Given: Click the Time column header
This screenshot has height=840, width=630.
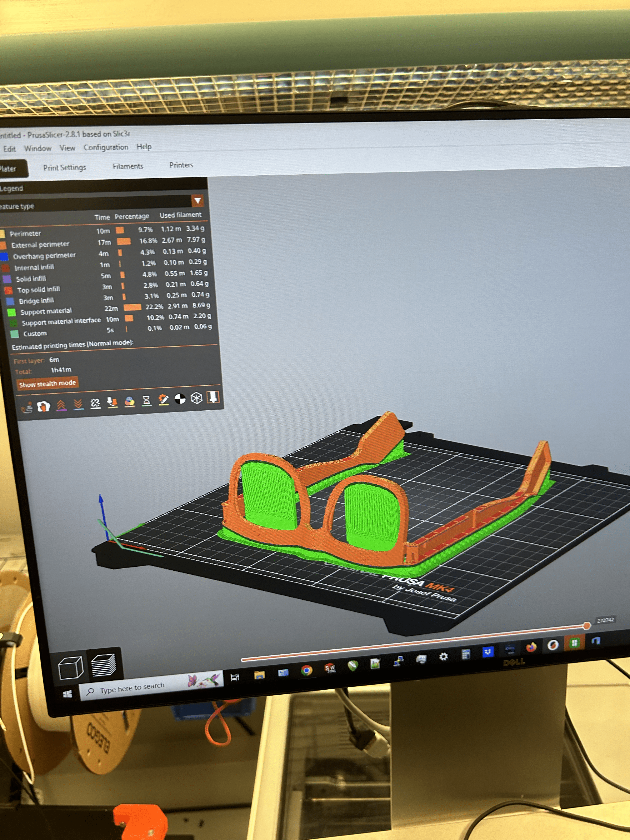Looking at the screenshot, I should [x=102, y=217].
